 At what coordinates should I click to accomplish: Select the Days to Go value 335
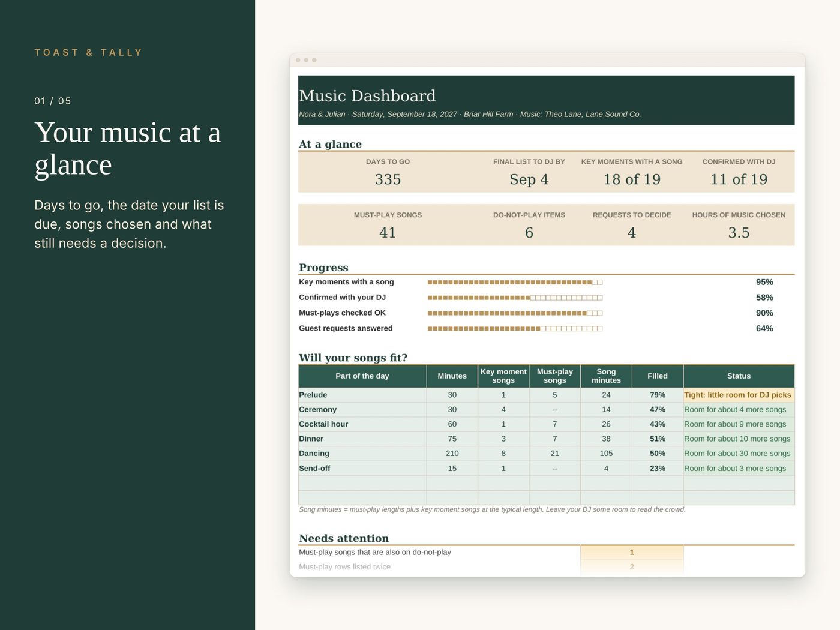pos(388,179)
